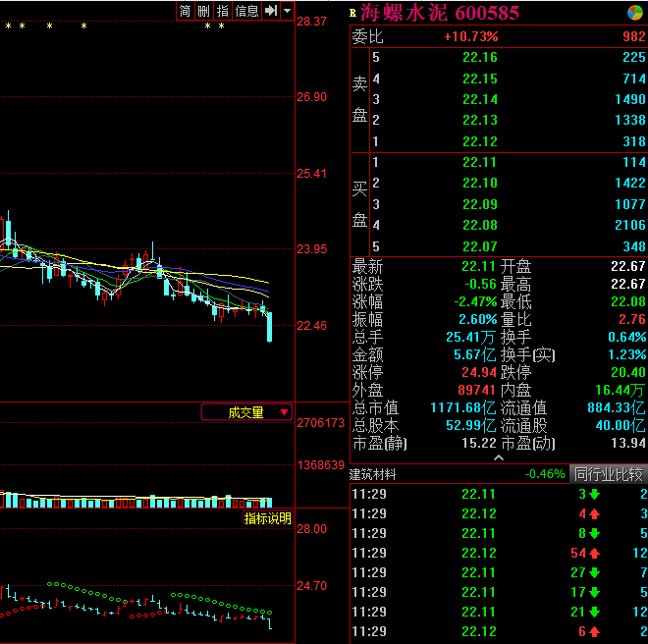Click the 量比 value 2.76
Image resolution: width=648 pixels, height=644 pixels.
point(632,319)
